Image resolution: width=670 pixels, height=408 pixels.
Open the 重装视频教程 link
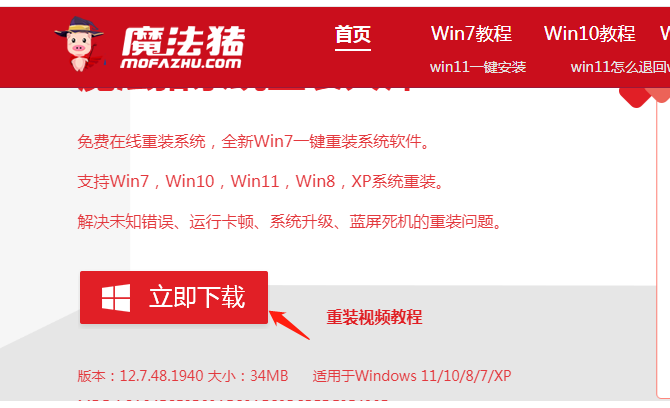pyautogui.click(x=374, y=317)
